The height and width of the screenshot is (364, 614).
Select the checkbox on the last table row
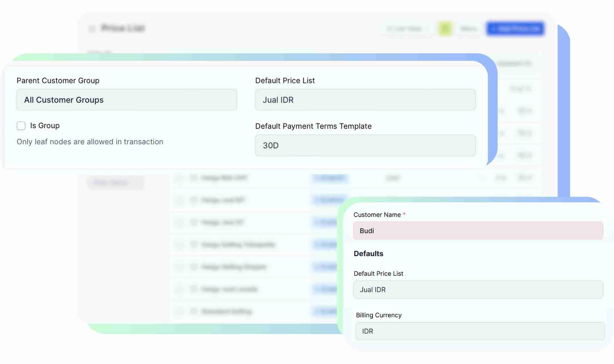[178, 311]
